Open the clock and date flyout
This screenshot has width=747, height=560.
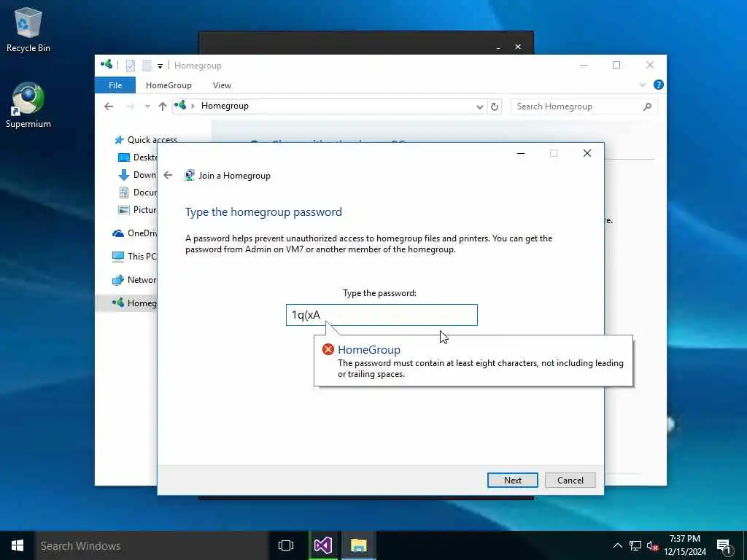[x=684, y=545]
